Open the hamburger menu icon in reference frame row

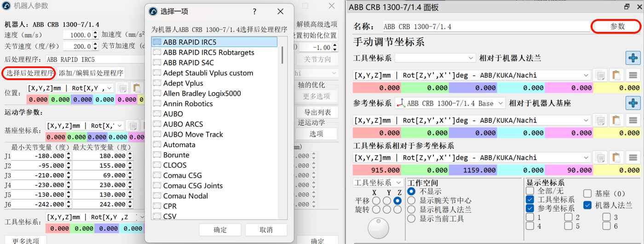coord(633,121)
